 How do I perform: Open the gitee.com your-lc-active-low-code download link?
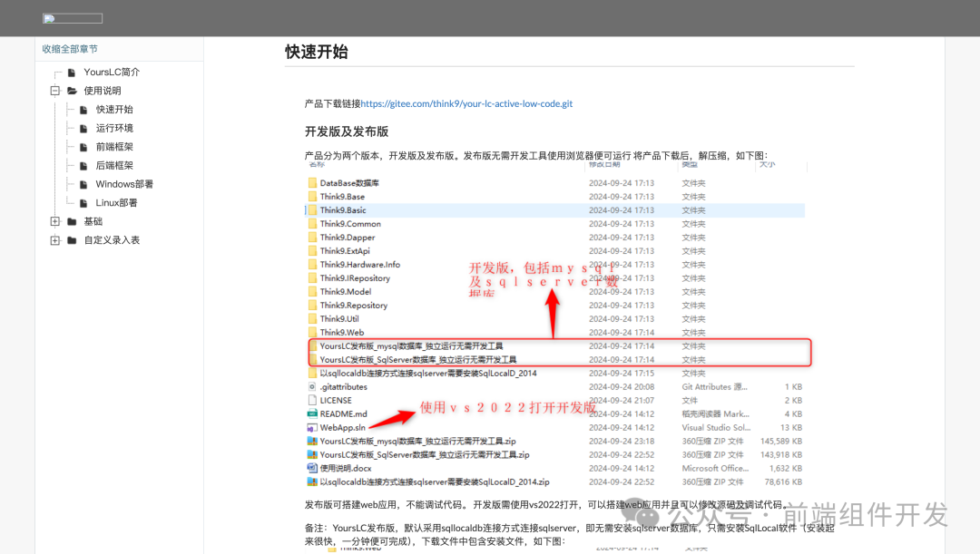pos(466,103)
